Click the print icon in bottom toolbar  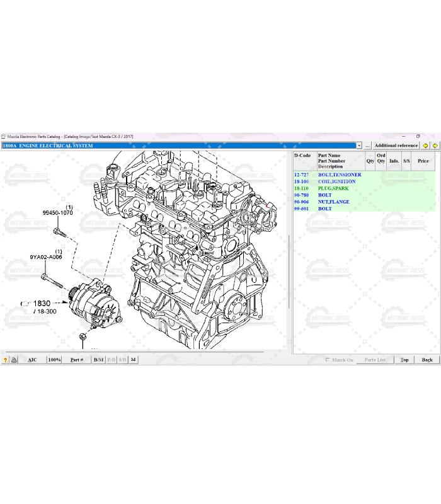click(x=14, y=360)
